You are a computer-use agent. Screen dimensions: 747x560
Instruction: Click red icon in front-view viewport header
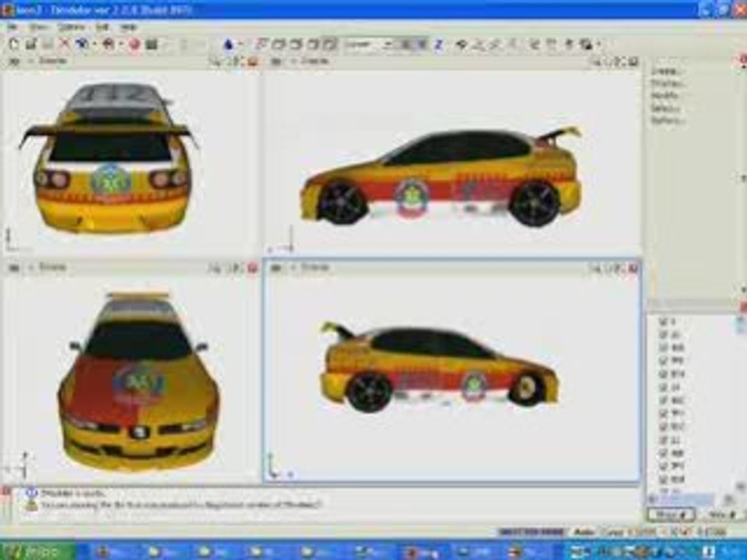[x=252, y=268]
